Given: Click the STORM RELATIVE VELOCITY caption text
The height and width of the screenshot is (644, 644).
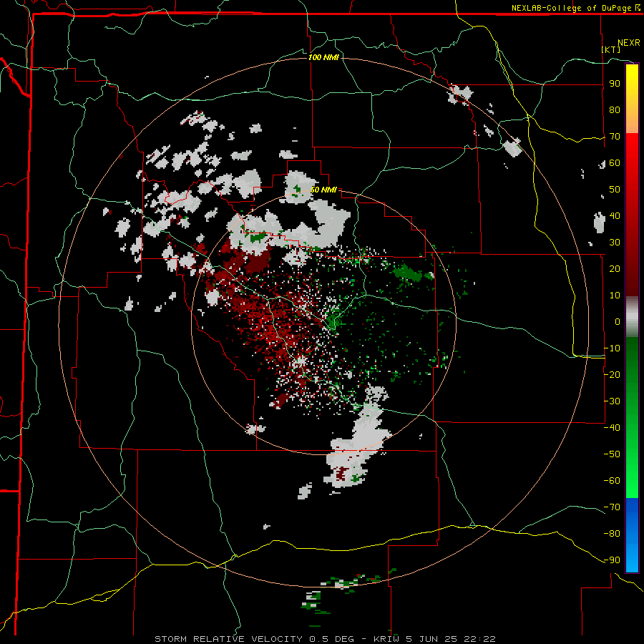Looking at the screenshot, I should point(228,639).
